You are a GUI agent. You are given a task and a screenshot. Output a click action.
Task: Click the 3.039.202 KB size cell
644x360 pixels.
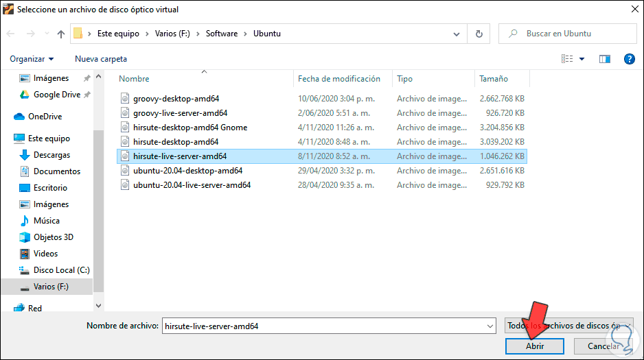click(502, 142)
